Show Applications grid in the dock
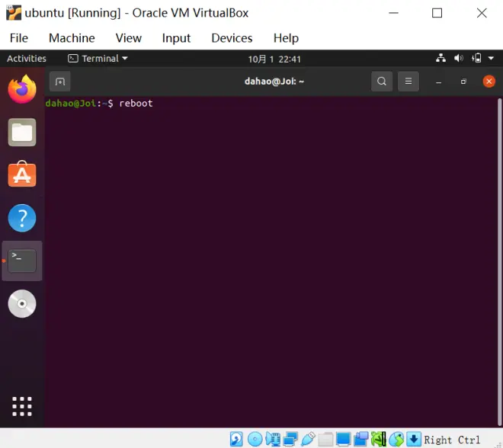The image size is (503, 448). 22,406
